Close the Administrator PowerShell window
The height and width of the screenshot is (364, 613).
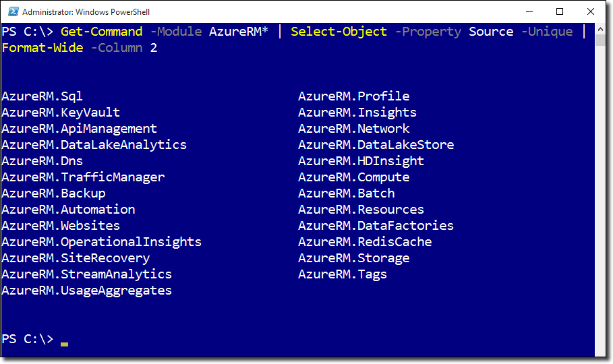tap(590, 11)
